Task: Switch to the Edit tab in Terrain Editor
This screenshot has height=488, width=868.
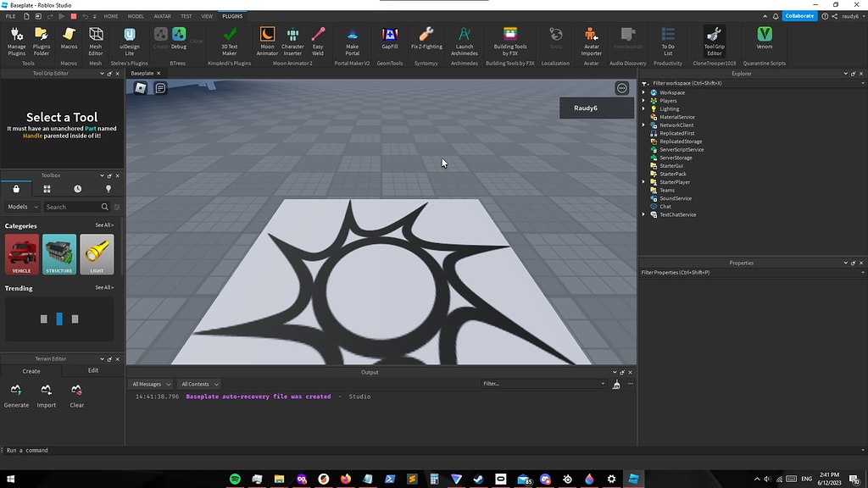Action: pos(93,370)
